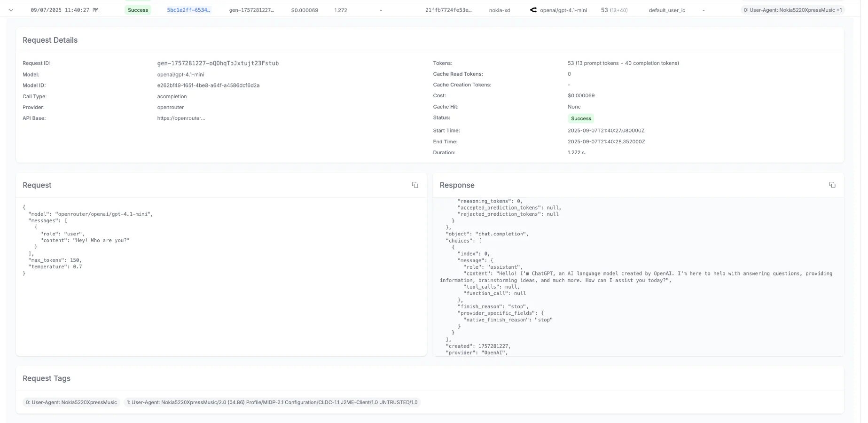Select the UNTRUSTED/1.0 user-agent tag in Request Tags

click(x=273, y=402)
